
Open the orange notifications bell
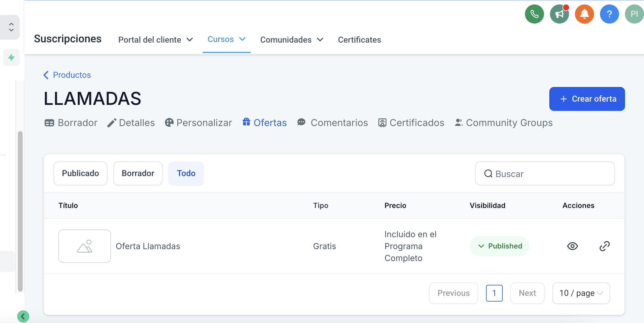[584, 14]
